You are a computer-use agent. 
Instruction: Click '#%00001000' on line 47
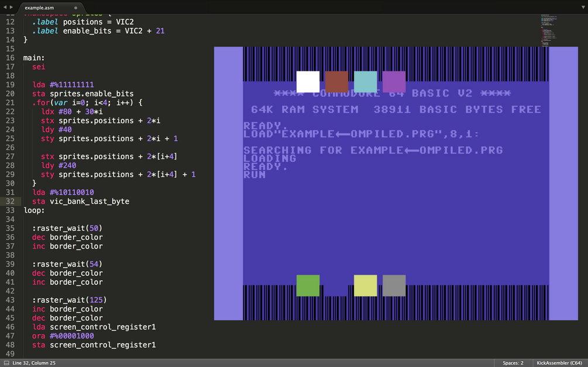[x=72, y=336]
